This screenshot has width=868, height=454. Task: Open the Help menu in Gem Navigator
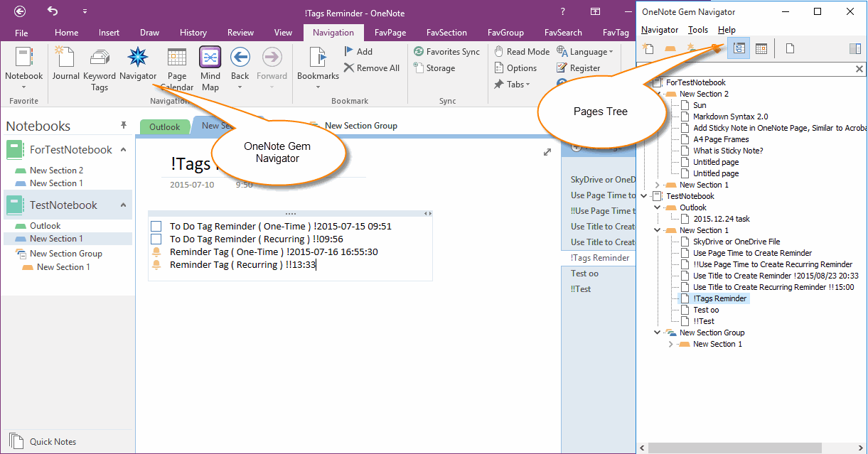pyautogui.click(x=727, y=30)
